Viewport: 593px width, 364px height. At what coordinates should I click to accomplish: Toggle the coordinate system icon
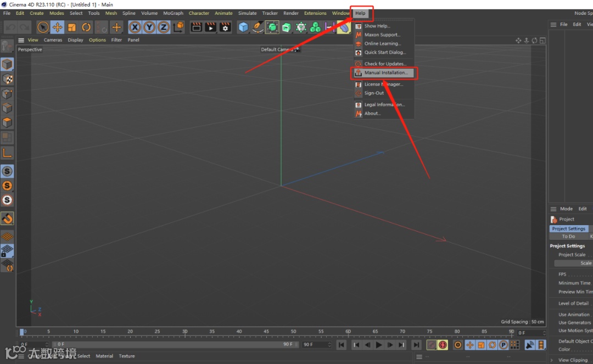(x=178, y=27)
